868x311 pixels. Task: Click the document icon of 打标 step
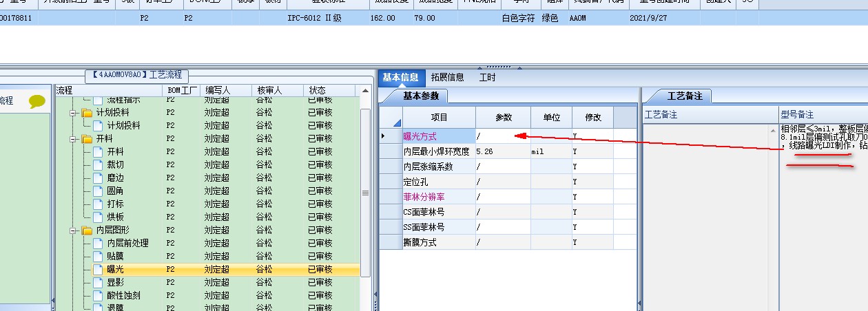pos(97,204)
